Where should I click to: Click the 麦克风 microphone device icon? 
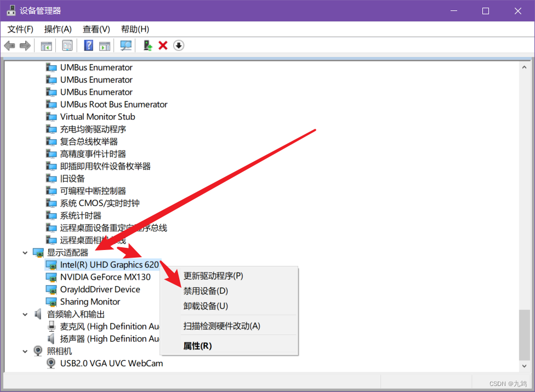click(51, 327)
